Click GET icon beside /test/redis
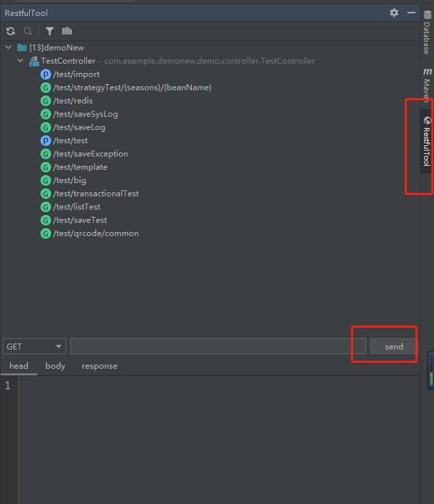The height and width of the screenshot is (504, 434). coord(46,101)
